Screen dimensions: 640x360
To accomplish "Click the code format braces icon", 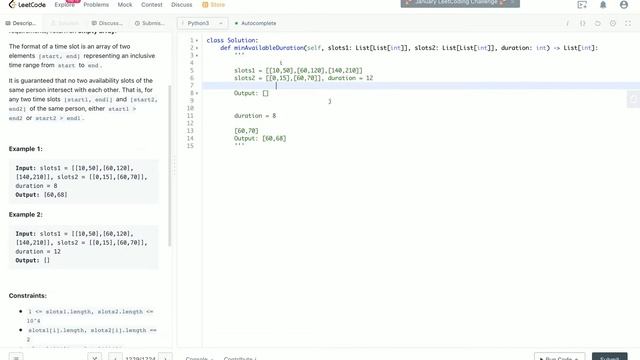I will click(582, 23).
